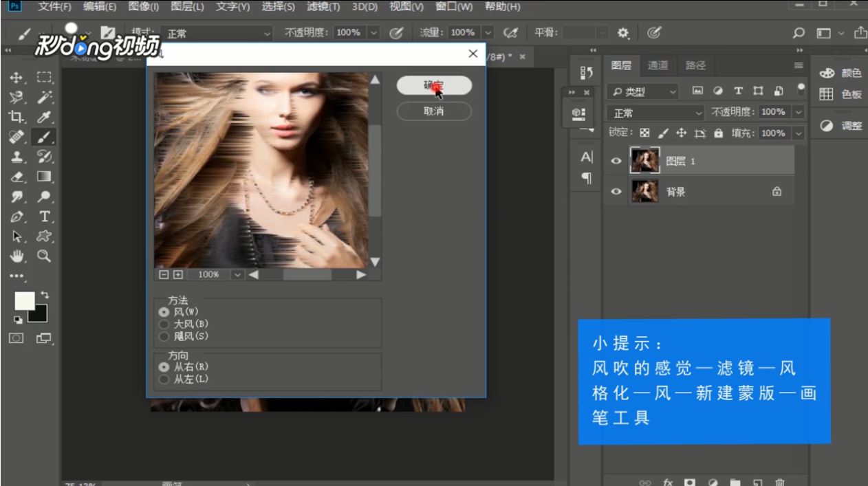
Task: Open the 窗口(W) menu
Action: tap(455, 7)
